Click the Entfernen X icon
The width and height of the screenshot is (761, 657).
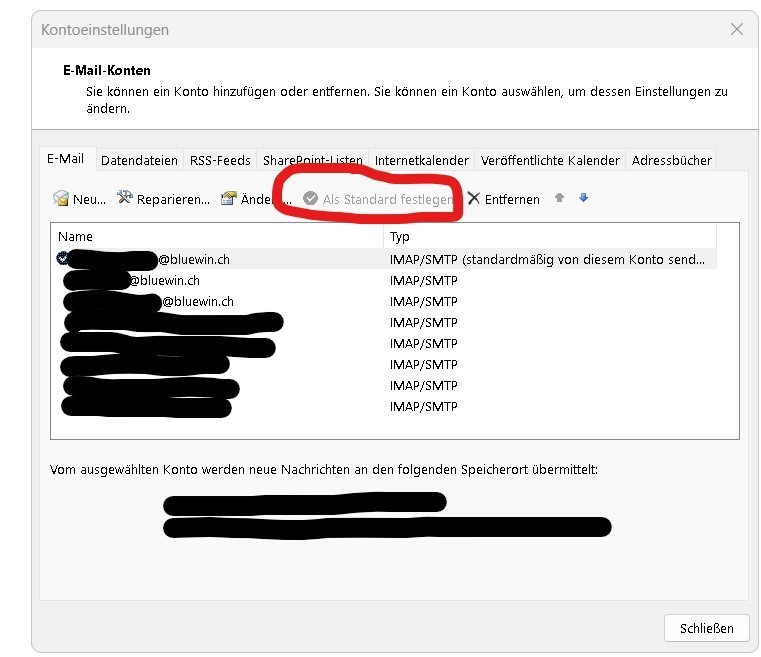(474, 199)
